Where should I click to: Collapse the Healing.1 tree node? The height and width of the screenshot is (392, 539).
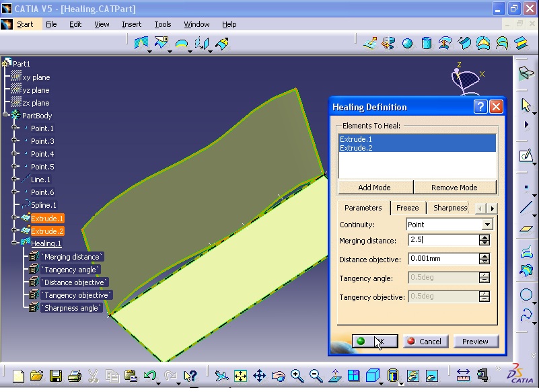tap(14, 243)
